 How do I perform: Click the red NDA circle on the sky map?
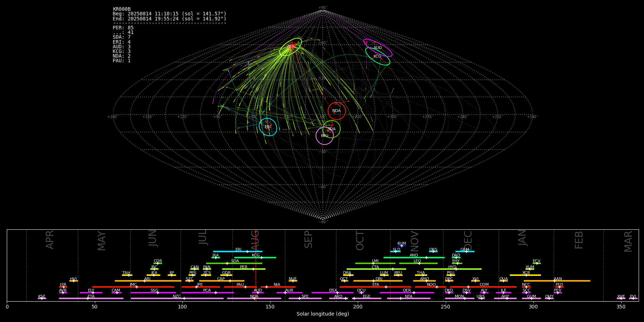point(337,111)
